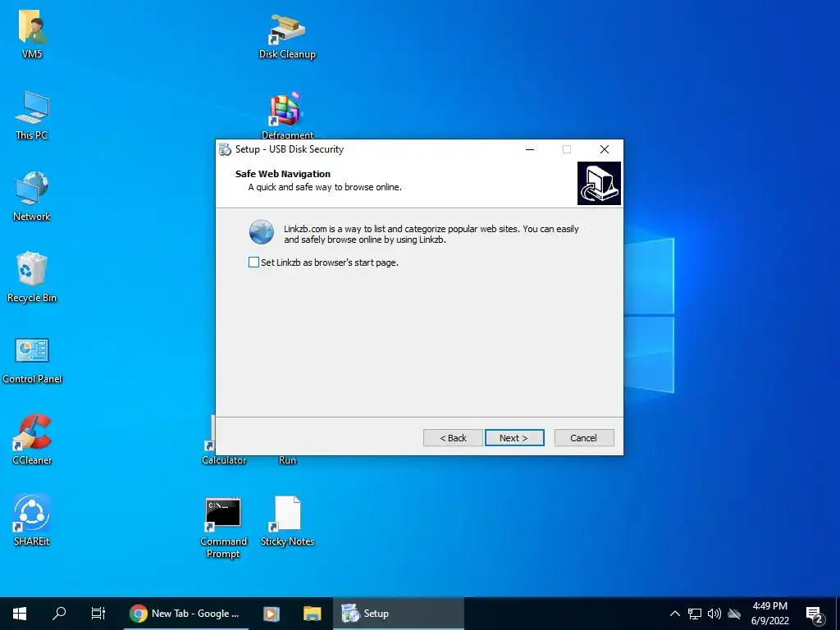Click the Setup taskbar button
The image size is (840, 630).
[x=398, y=614]
